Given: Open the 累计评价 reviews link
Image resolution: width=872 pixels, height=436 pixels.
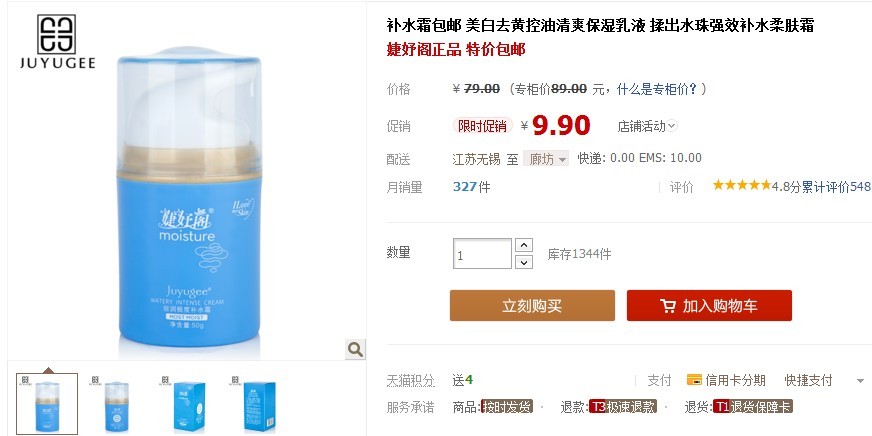Looking at the screenshot, I should pyautogui.click(x=836, y=187).
